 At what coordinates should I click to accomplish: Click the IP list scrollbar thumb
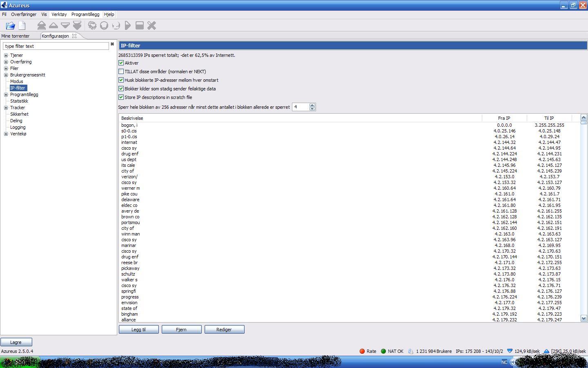click(x=584, y=123)
